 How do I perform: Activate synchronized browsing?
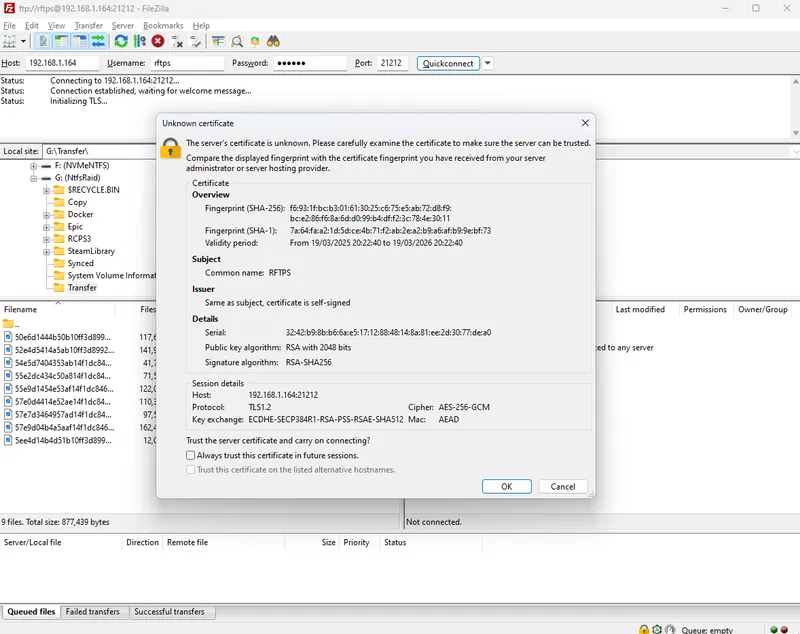(x=254, y=41)
